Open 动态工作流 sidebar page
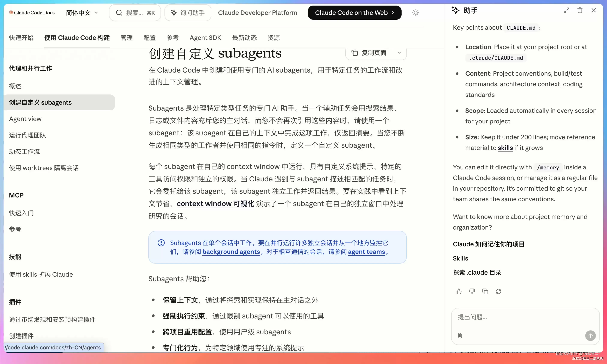The image size is (607, 364). pyautogui.click(x=24, y=151)
